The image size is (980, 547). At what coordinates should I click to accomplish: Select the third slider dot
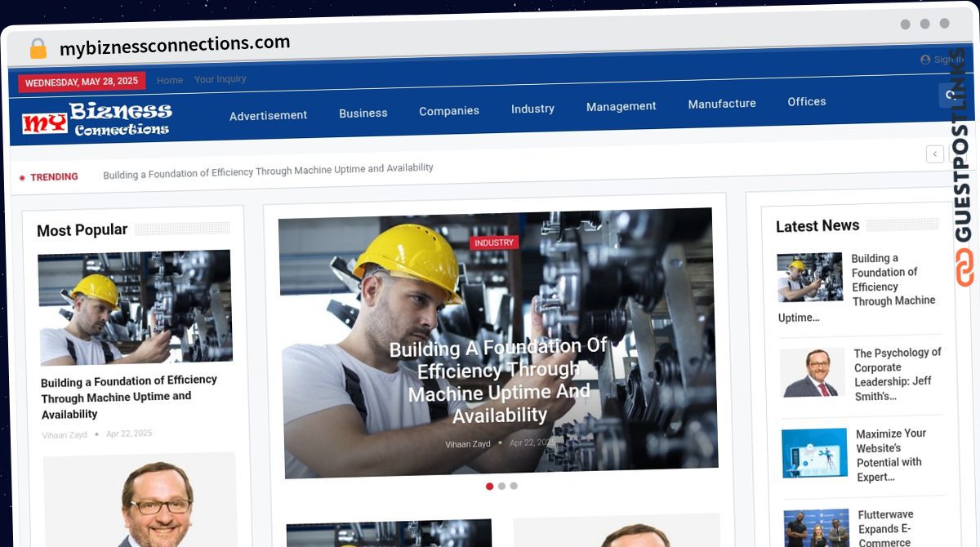514,486
